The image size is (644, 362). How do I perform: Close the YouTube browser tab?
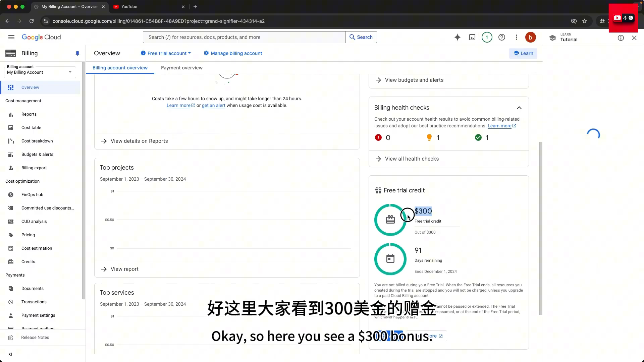click(x=183, y=6)
